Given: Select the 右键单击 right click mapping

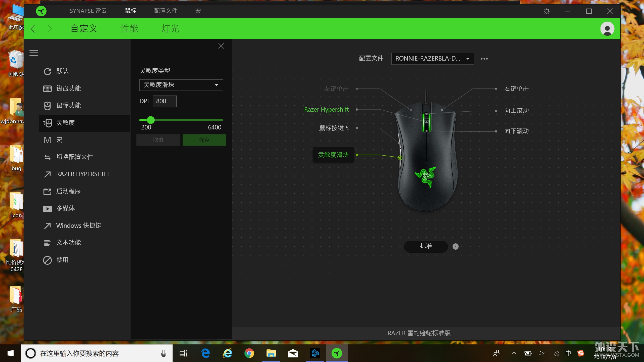Looking at the screenshot, I should [516, 89].
